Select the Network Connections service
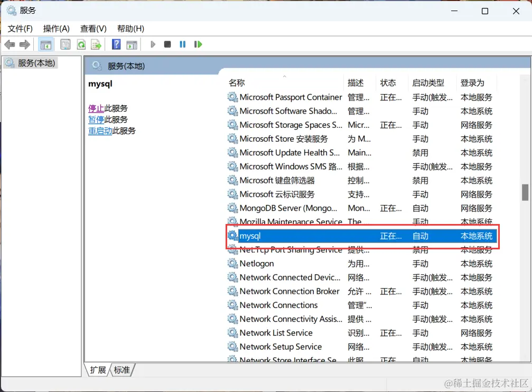The width and height of the screenshot is (532, 392). pyautogui.click(x=361, y=305)
